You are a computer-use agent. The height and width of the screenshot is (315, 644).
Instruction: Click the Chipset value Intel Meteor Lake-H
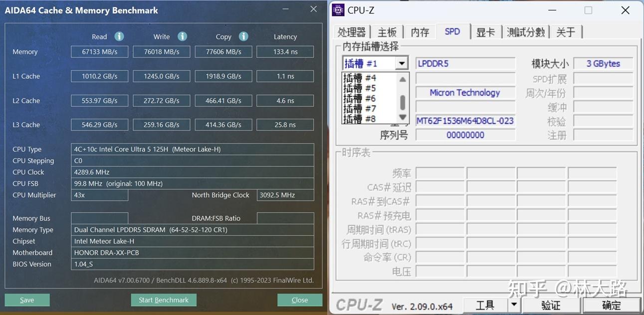click(193, 241)
